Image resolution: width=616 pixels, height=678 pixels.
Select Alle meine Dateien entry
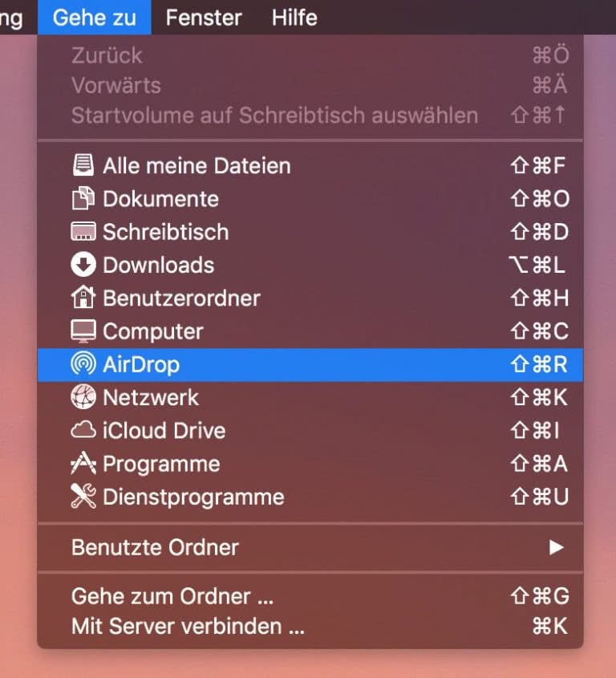click(196, 165)
